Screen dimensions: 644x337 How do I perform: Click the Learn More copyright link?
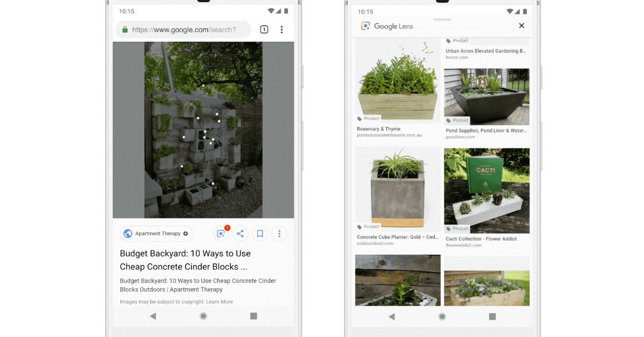pyautogui.click(x=219, y=302)
